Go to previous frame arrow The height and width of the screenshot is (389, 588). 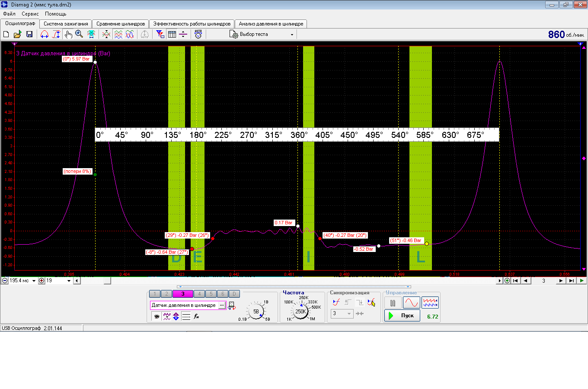pos(526,281)
